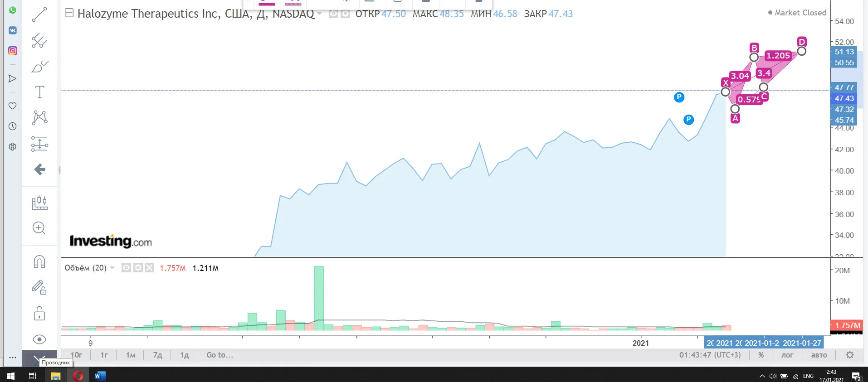Toggle percent scale mode
This screenshot has width=868, height=382.
click(761, 355)
